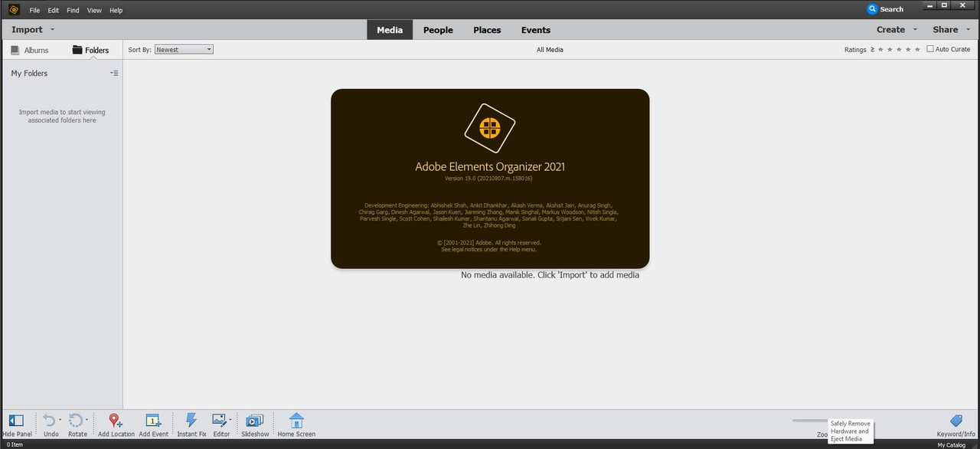Click the Organizer logo on the About splash
The image size is (980, 449).
[x=490, y=128]
